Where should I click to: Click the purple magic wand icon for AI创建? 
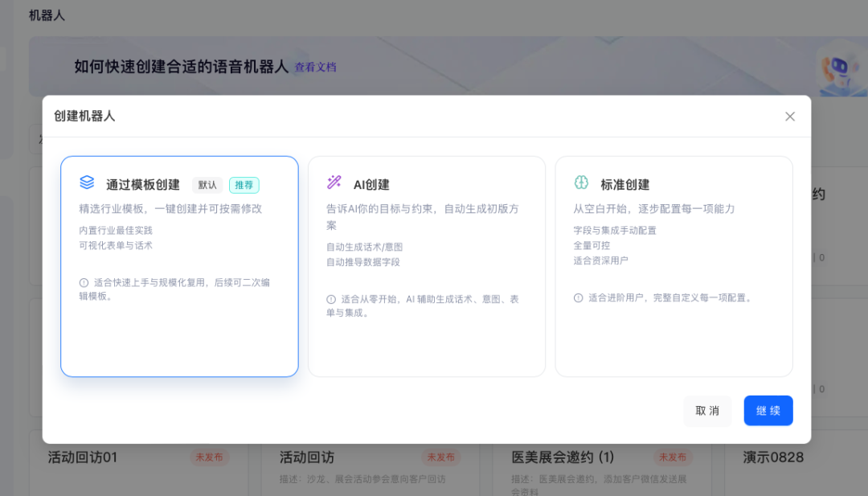point(333,183)
